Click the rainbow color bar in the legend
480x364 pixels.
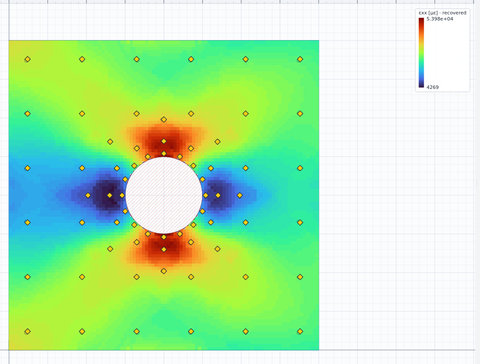pos(421,53)
